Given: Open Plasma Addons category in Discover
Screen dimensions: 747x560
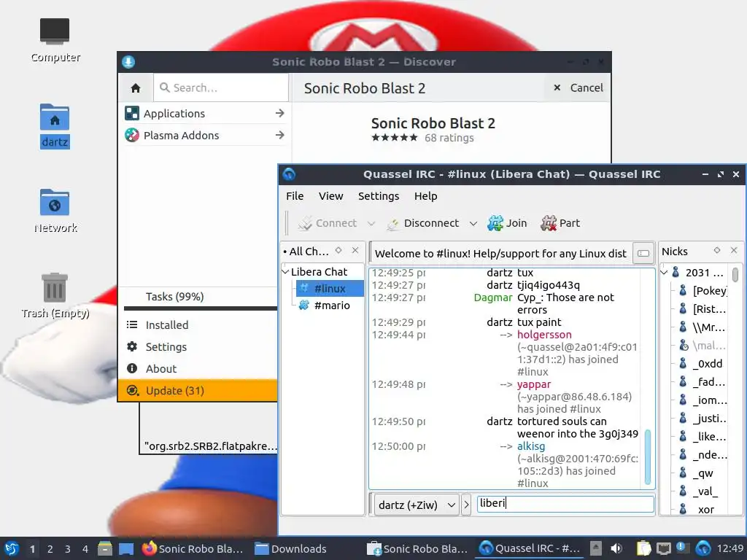Looking at the screenshot, I should 204,135.
